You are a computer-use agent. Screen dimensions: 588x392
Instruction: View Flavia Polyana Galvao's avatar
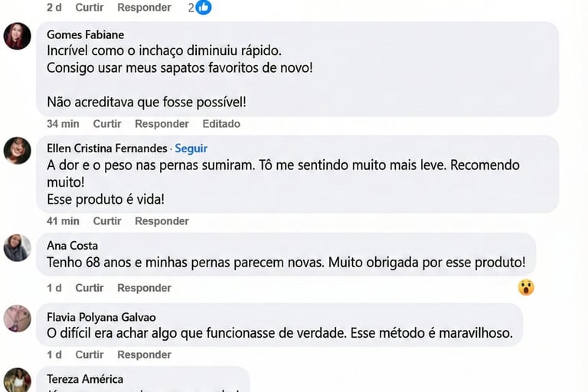[18, 318]
